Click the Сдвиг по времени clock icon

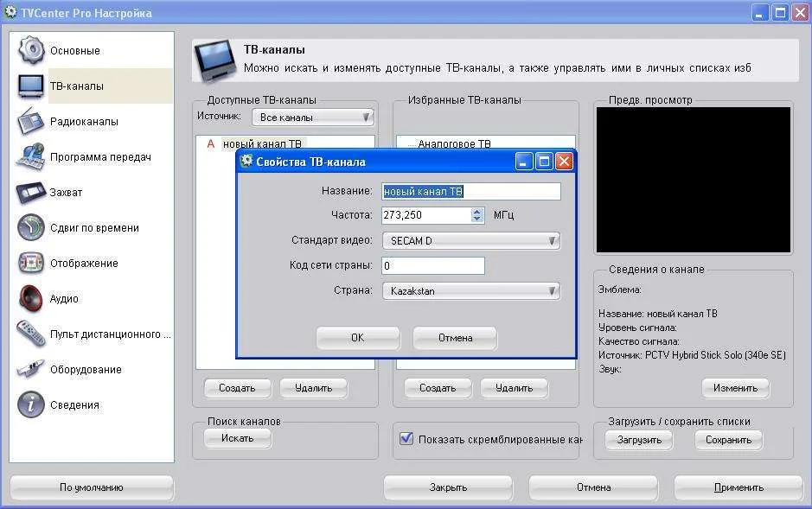(31, 227)
